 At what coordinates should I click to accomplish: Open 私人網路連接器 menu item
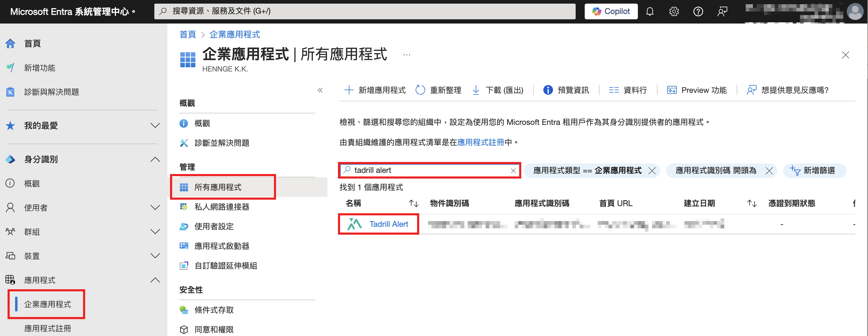click(x=222, y=207)
